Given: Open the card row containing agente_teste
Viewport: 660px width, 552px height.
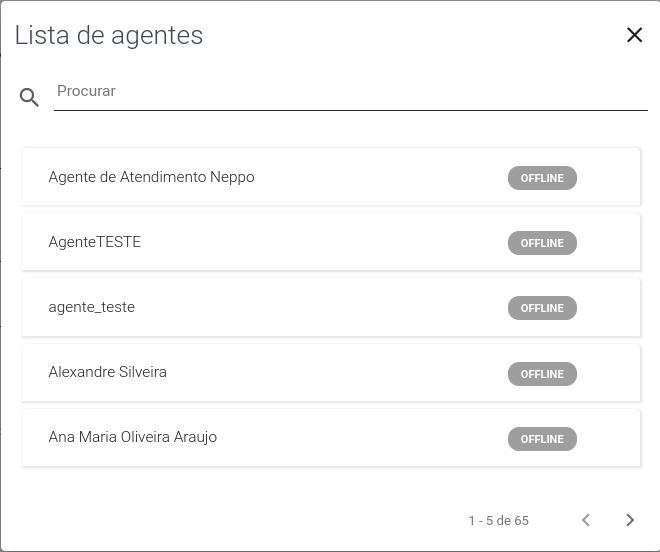Looking at the screenshot, I should pos(331,307).
